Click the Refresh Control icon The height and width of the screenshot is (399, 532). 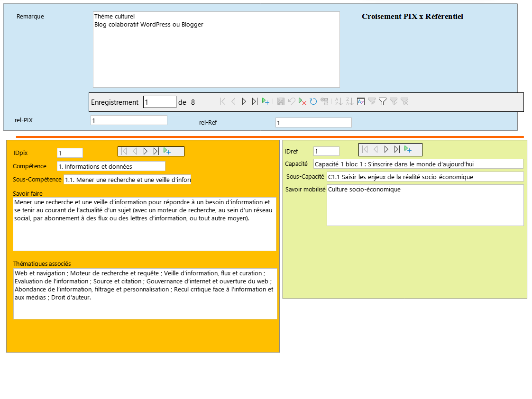[x=324, y=102]
